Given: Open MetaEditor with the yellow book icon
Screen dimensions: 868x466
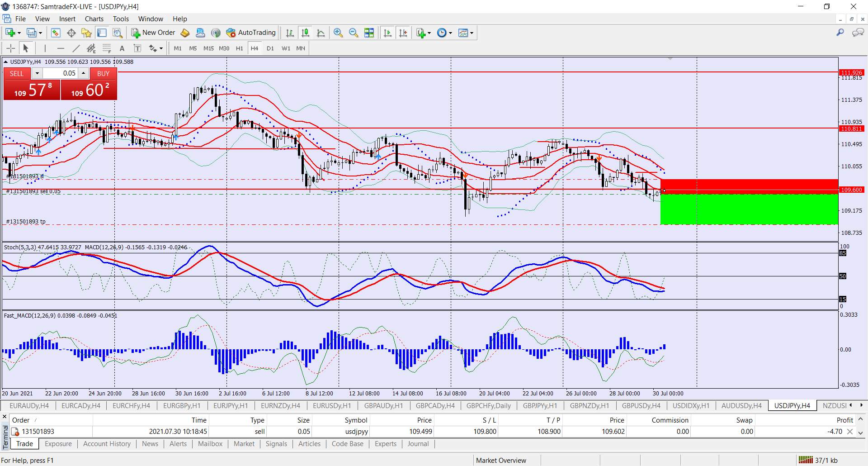Looking at the screenshot, I should tap(185, 33).
